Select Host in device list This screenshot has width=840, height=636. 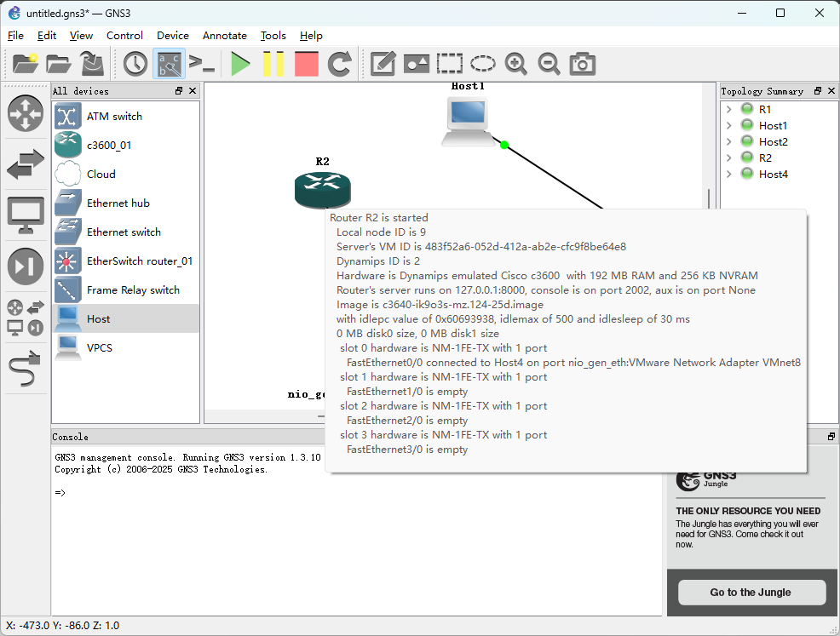(x=126, y=318)
